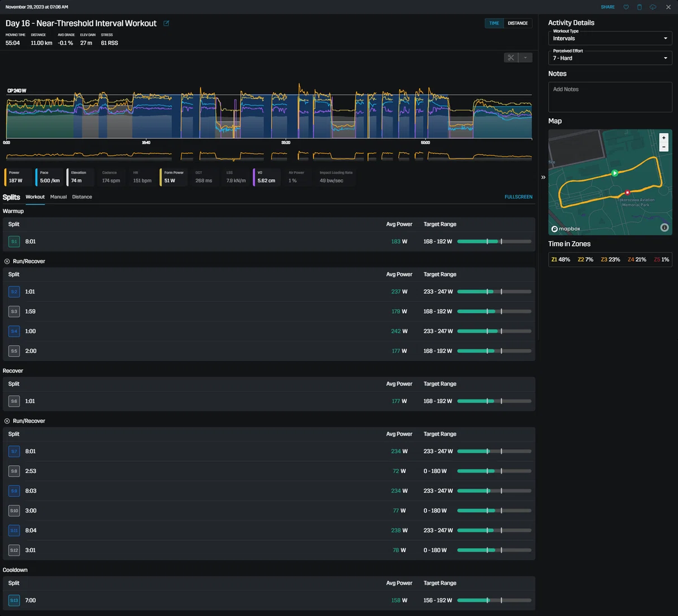The image size is (678, 616).
Task: Edit the workout title with pencil icon
Action: pyautogui.click(x=166, y=23)
